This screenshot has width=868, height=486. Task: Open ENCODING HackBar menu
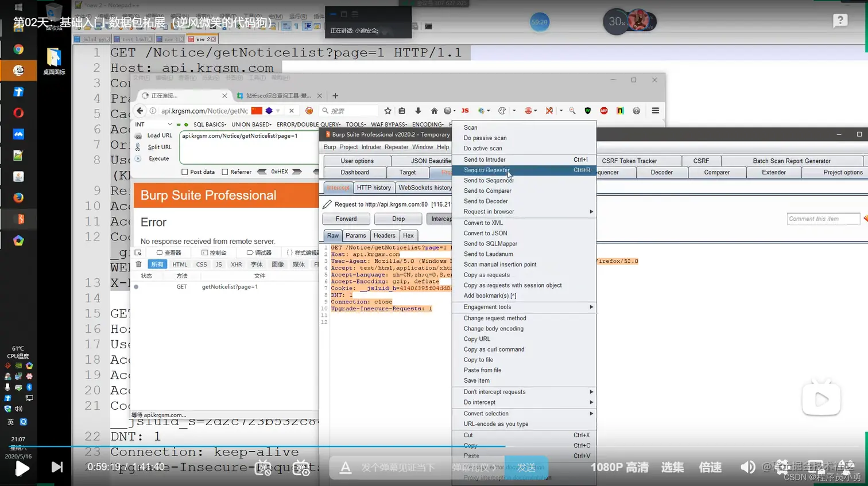coord(428,124)
